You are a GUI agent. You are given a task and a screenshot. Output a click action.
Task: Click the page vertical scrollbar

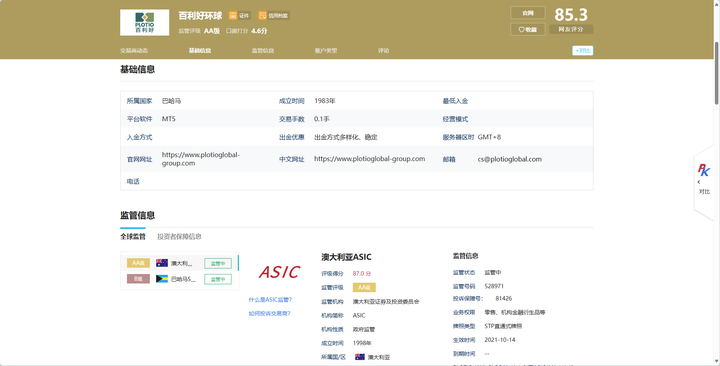[716, 73]
